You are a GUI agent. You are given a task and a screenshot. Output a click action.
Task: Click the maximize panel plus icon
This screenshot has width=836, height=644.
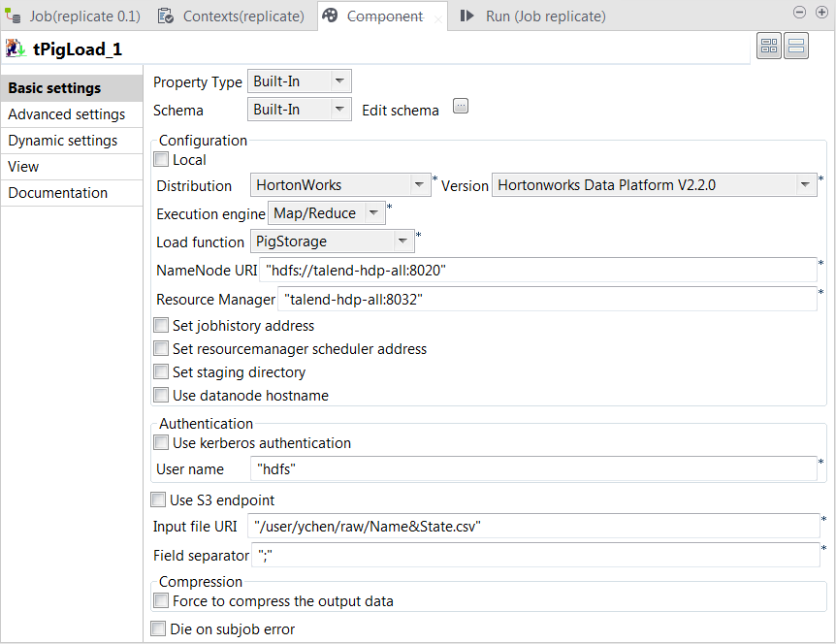coord(822,12)
